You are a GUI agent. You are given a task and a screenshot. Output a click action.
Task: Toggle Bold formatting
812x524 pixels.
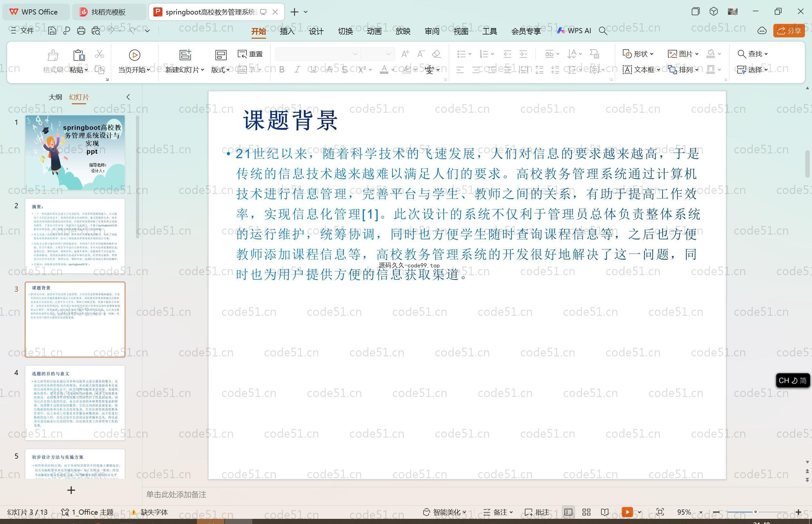[x=282, y=70]
